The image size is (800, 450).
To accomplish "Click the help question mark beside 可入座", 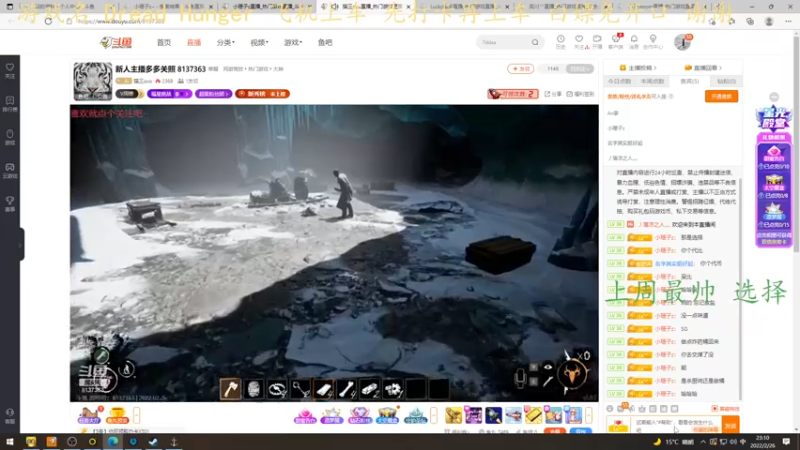I will 671,96.
